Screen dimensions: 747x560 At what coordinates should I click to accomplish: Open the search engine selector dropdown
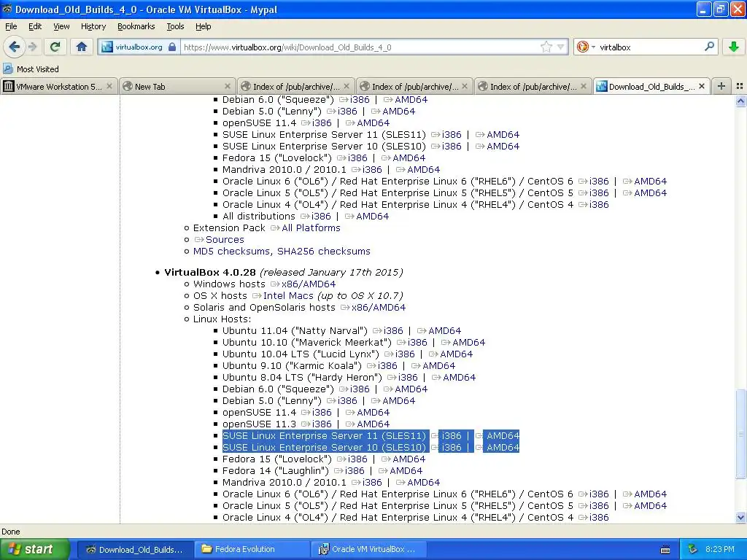pos(586,47)
